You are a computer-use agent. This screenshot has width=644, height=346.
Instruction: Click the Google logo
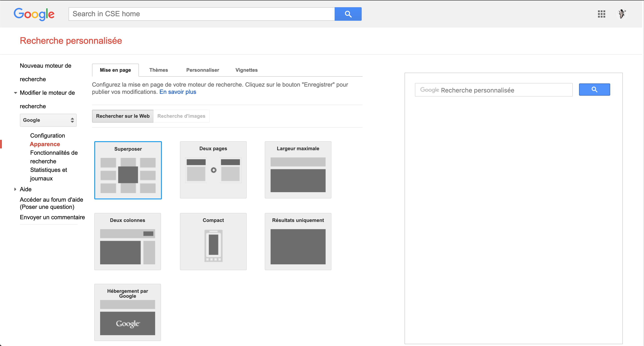click(34, 14)
